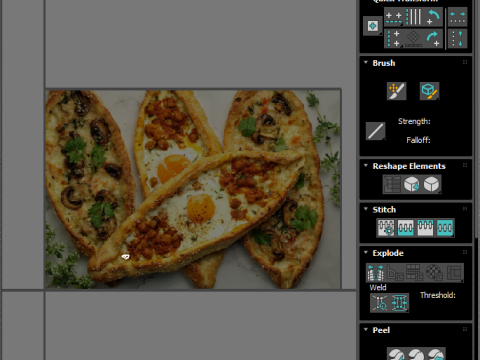This screenshot has width=480, height=360.
Task: Collapse the Brush rollout
Action: pyautogui.click(x=366, y=62)
